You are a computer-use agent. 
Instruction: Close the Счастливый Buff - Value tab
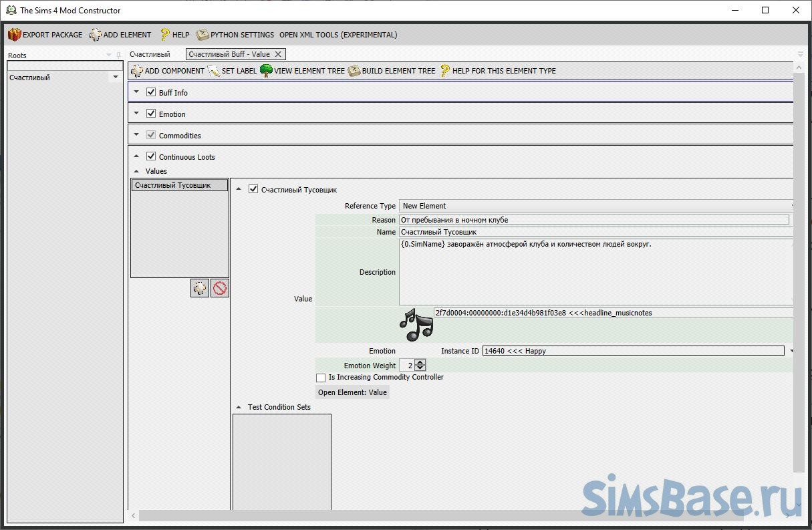(x=279, y=54)
